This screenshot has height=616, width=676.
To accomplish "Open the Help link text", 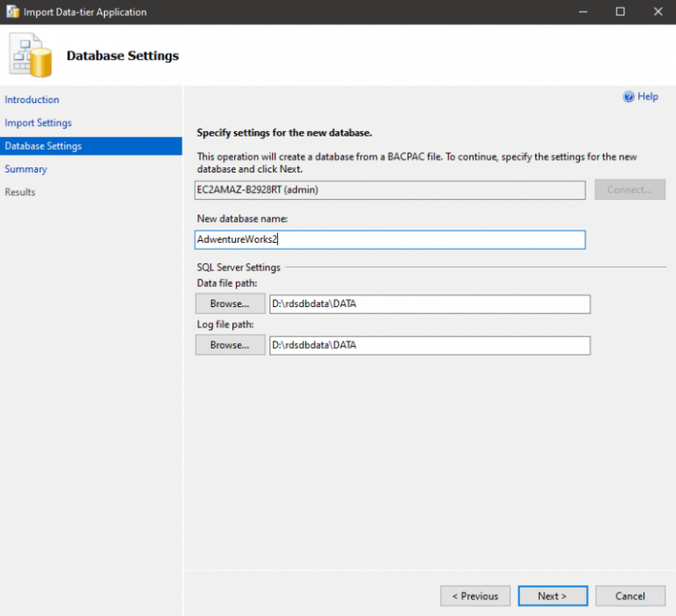I will [648, 97].
